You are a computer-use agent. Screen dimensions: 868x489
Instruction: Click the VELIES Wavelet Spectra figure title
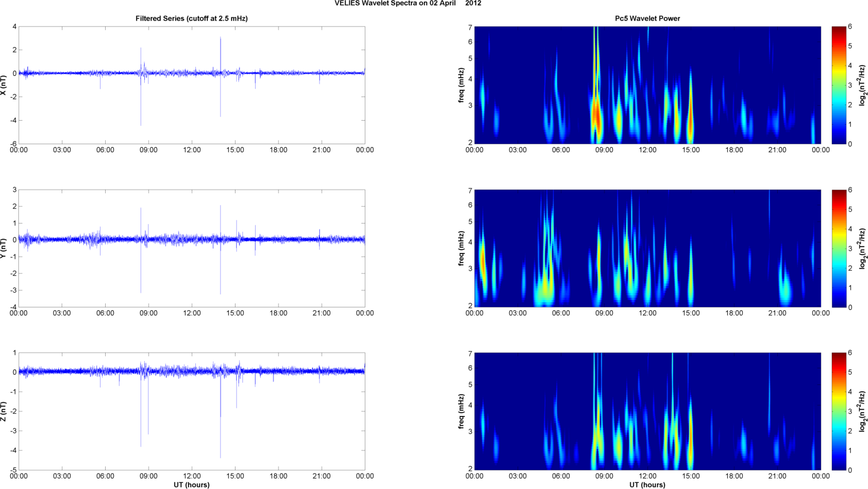pos(408,3)
